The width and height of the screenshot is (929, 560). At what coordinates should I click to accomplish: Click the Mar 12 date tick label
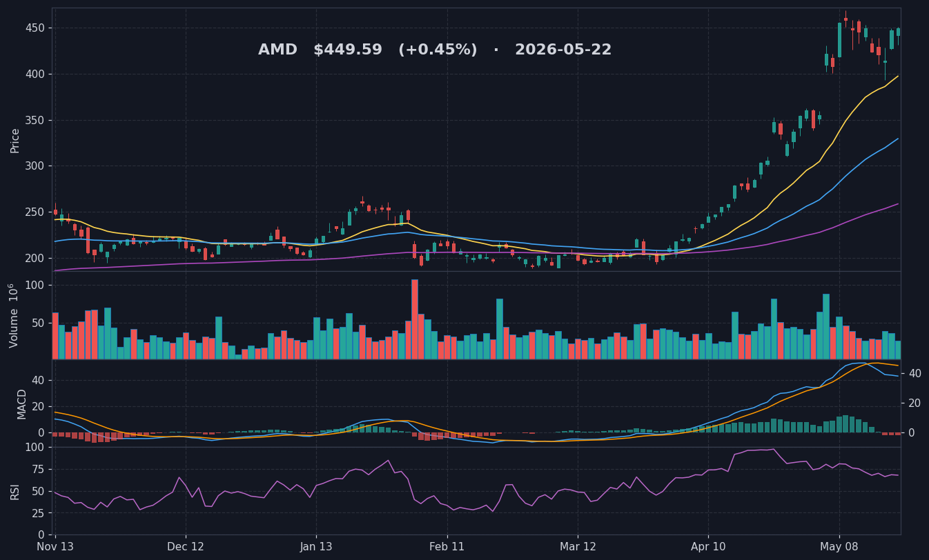click(578, 547)
